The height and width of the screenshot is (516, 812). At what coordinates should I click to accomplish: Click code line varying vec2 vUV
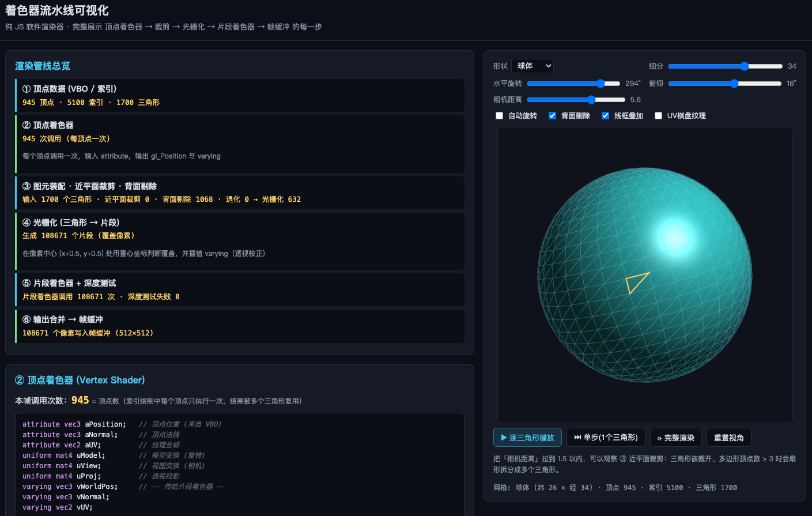(x=58, y=507)
